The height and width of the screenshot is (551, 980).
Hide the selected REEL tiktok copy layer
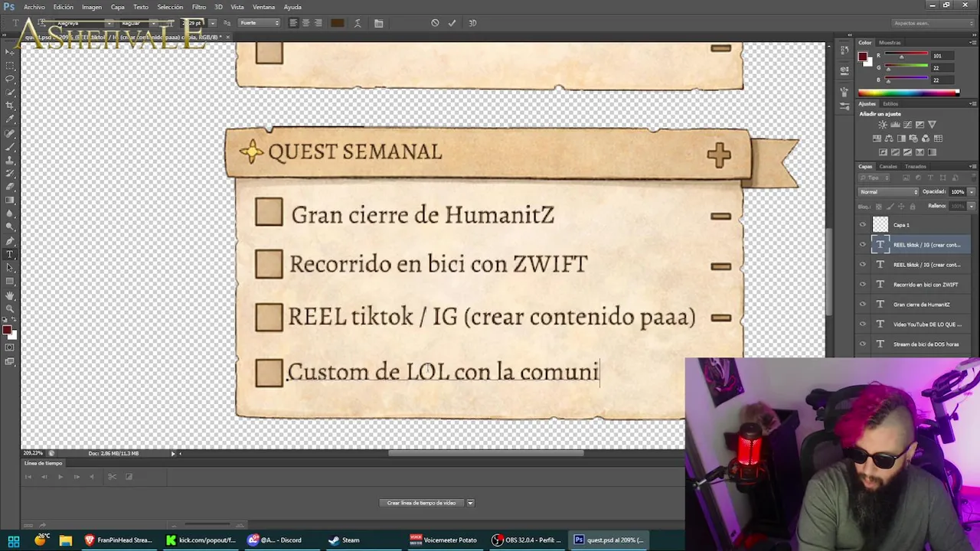[863, 245]
